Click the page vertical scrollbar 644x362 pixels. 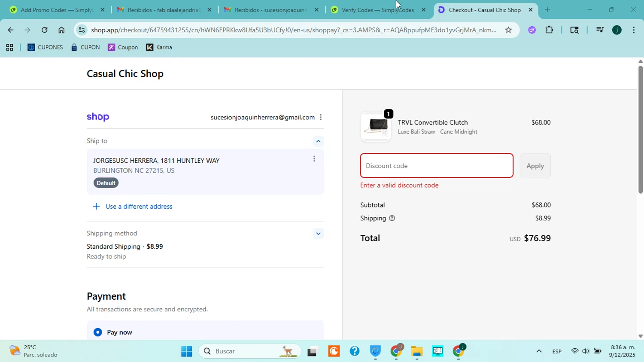pyautogui.click(x=640, y=129)
